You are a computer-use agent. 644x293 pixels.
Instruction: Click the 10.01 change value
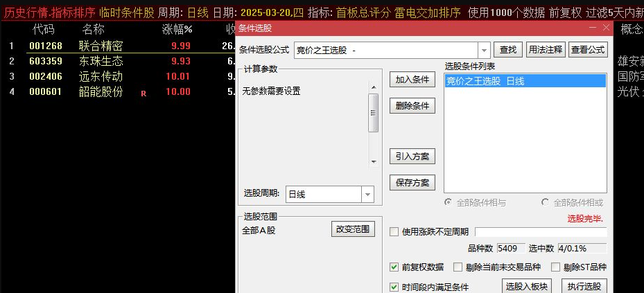(x=178, y=76)
